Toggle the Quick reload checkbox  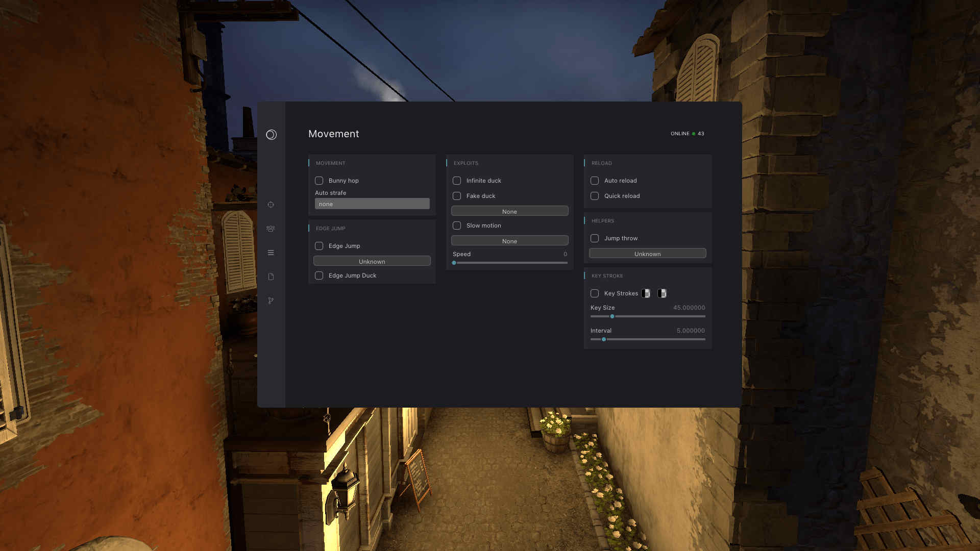coord(595,196)
